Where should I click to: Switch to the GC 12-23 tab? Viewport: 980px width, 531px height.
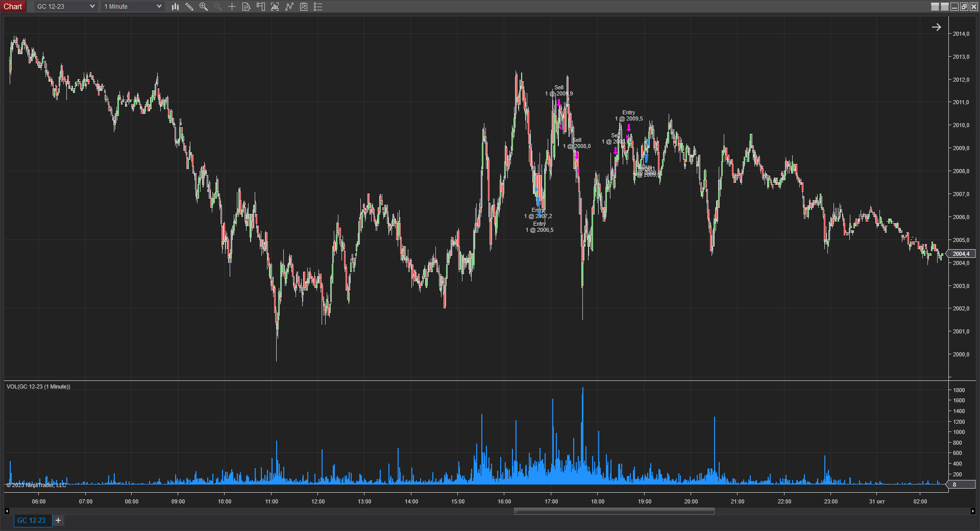coord(32,520)
